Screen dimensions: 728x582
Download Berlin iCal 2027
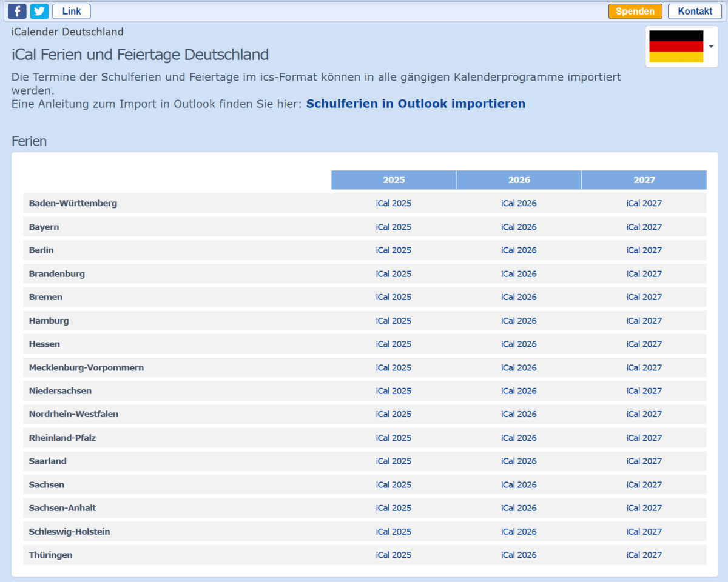[644, 250]
